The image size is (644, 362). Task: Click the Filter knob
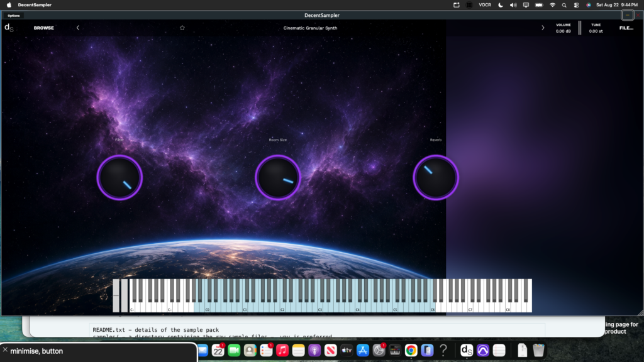[119, 178]
